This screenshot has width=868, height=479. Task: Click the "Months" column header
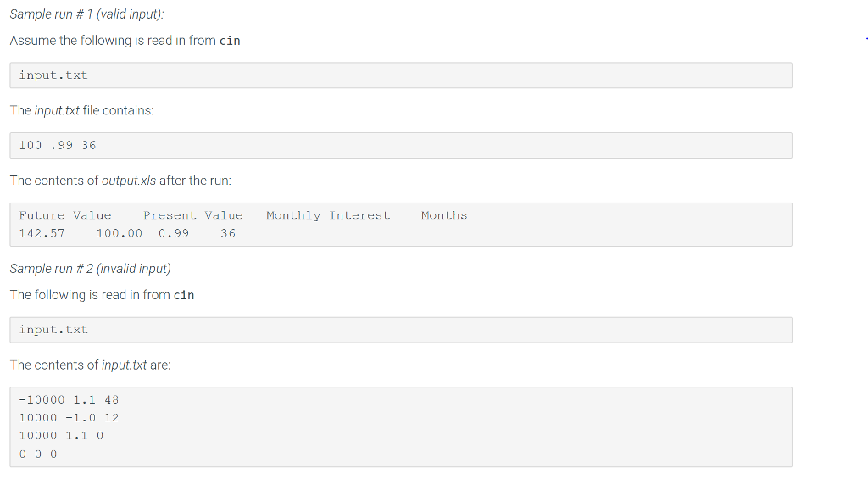coord(444,215)
